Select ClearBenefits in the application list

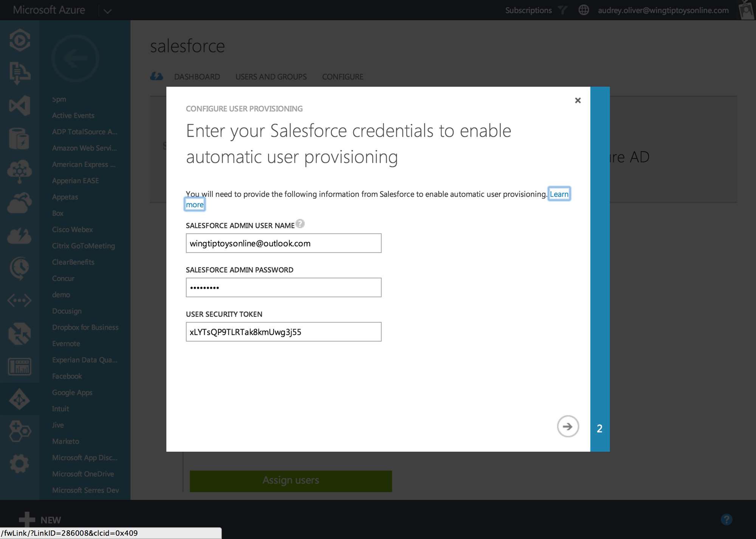coord(73,262)
